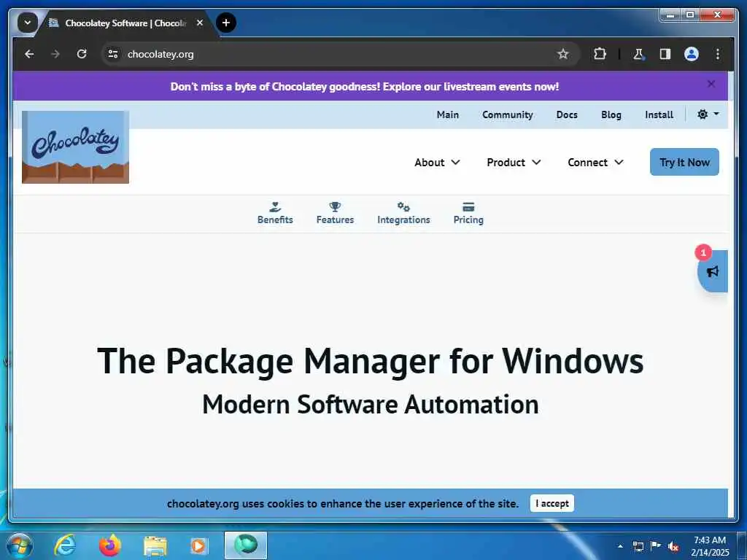Open the Chrome three-dot menu
This screenshot has width=747, height=560.
click(718, 54)
